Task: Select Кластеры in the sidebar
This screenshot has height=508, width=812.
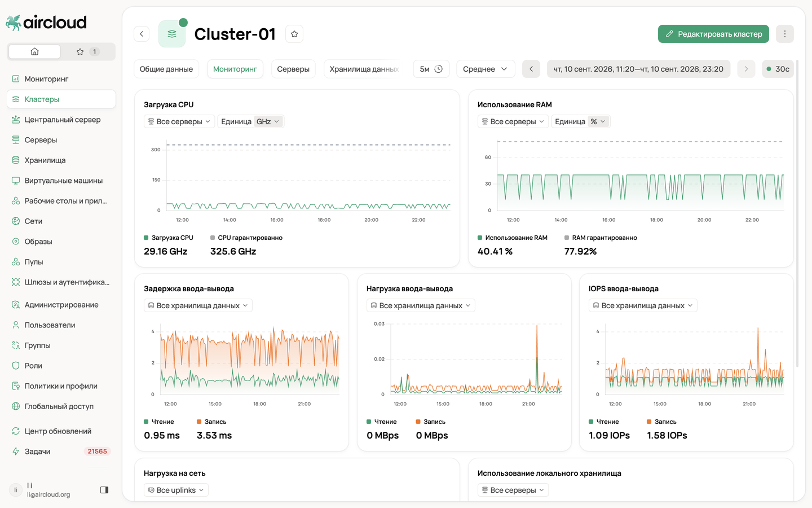Action: 61,99
